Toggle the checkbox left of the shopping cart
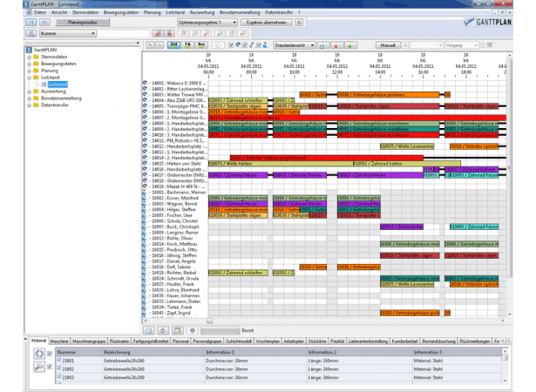Viewport: 536px width, 392px height. pos(482,45)
